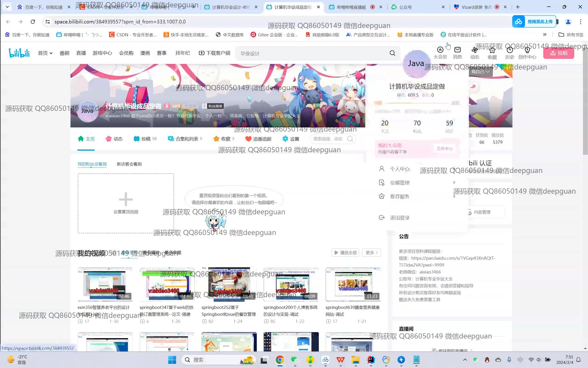
Task: Open the 创作中心 lightbulb icon
Action: point(527,53)
